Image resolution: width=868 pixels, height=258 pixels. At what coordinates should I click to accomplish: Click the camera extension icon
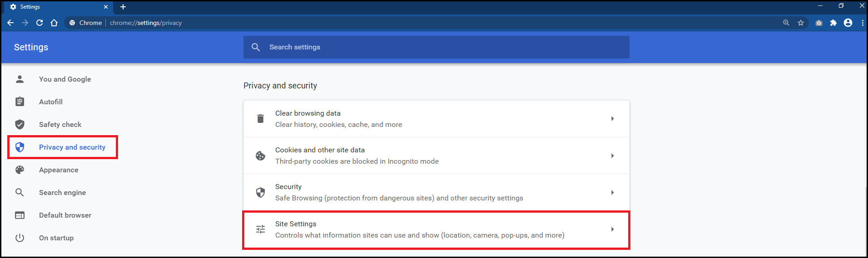pyautogui.click(x=819, y=23)
